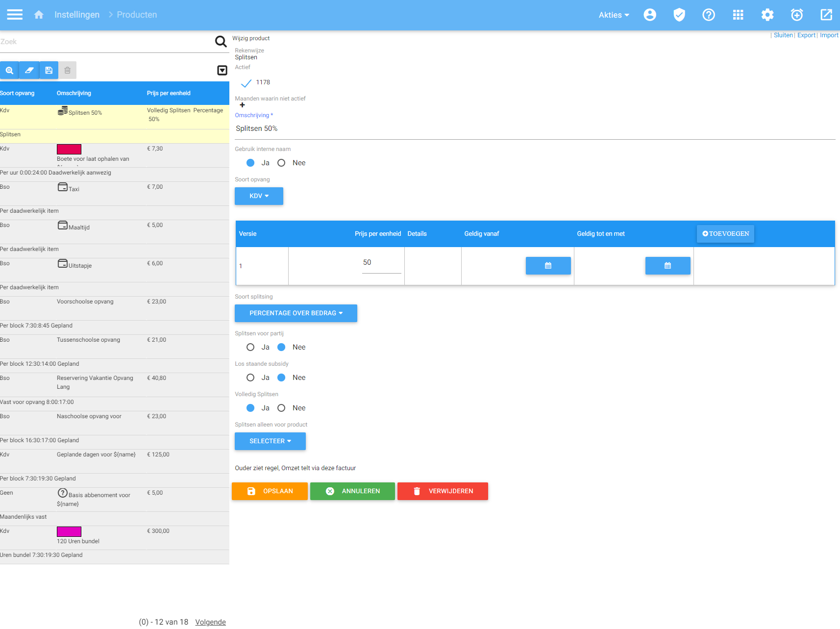Click the Opslaan save button
Screen dimensions: 840x629
[x=270, y=491]
